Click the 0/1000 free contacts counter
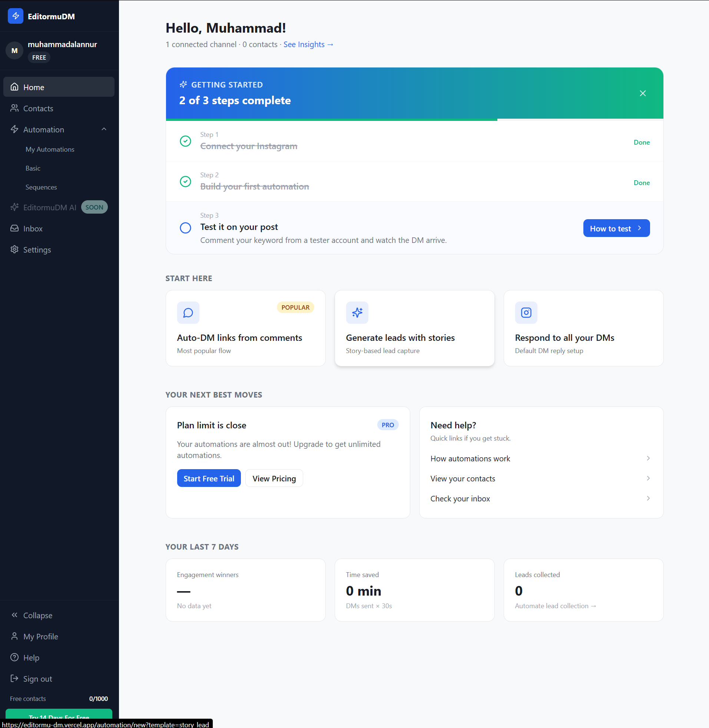 coord(98,699)
